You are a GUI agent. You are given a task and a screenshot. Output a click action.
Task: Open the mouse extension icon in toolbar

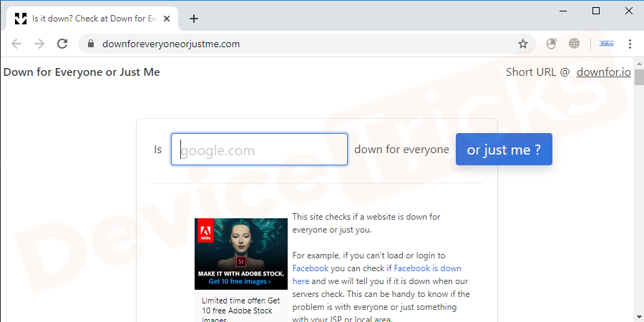pos(551,44)
